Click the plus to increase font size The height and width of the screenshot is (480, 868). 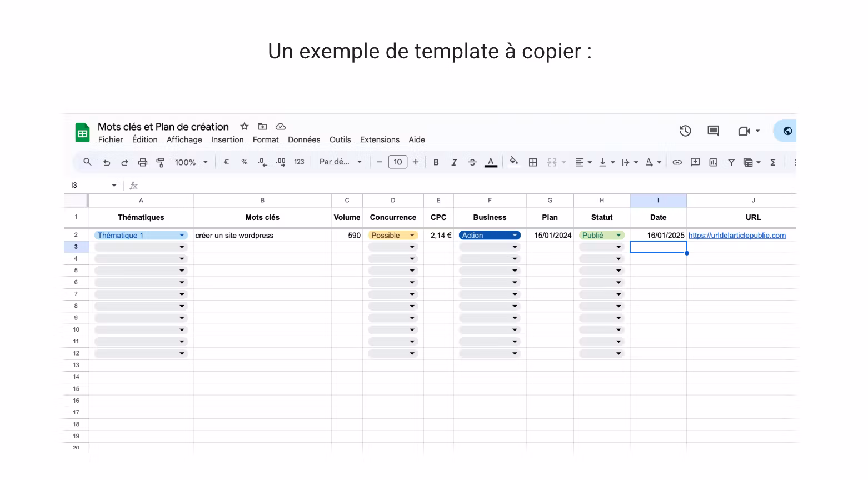click(416, 162)
